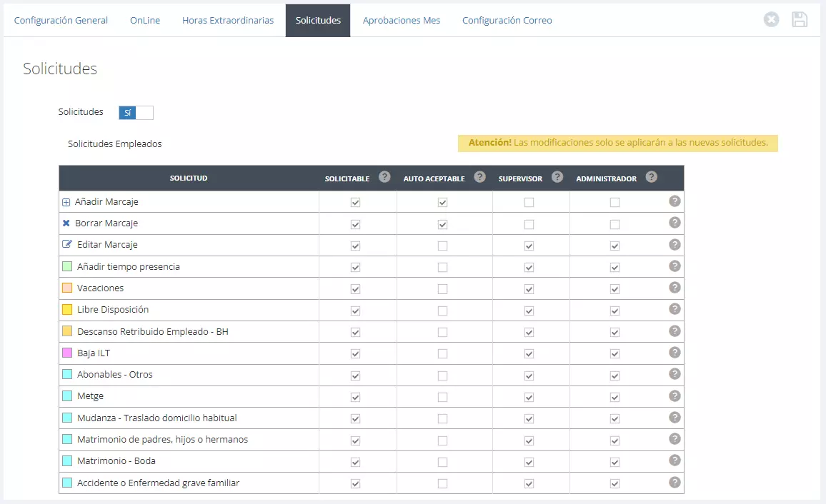Click the blue X icon of Borrar Marcaje

[x=66, y=223]
